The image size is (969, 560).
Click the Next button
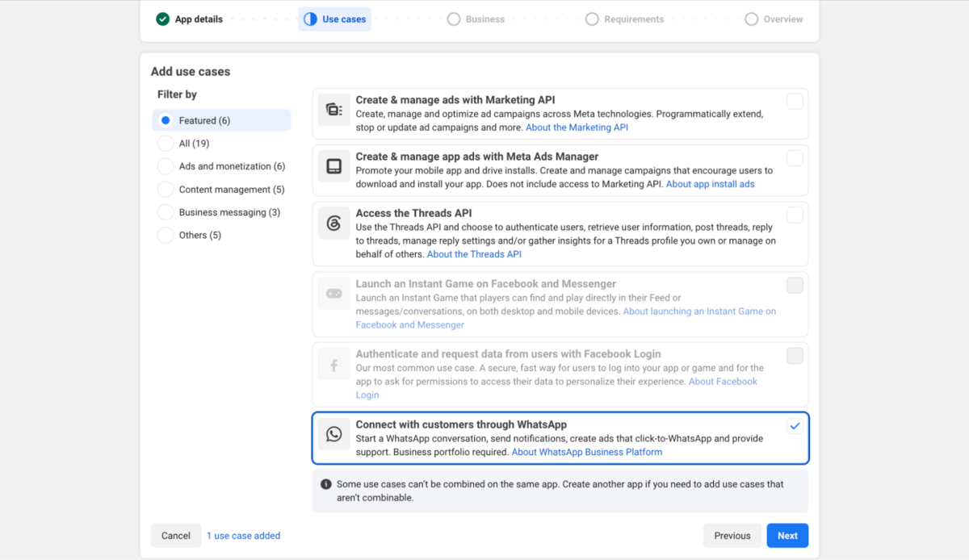point(787,536)
